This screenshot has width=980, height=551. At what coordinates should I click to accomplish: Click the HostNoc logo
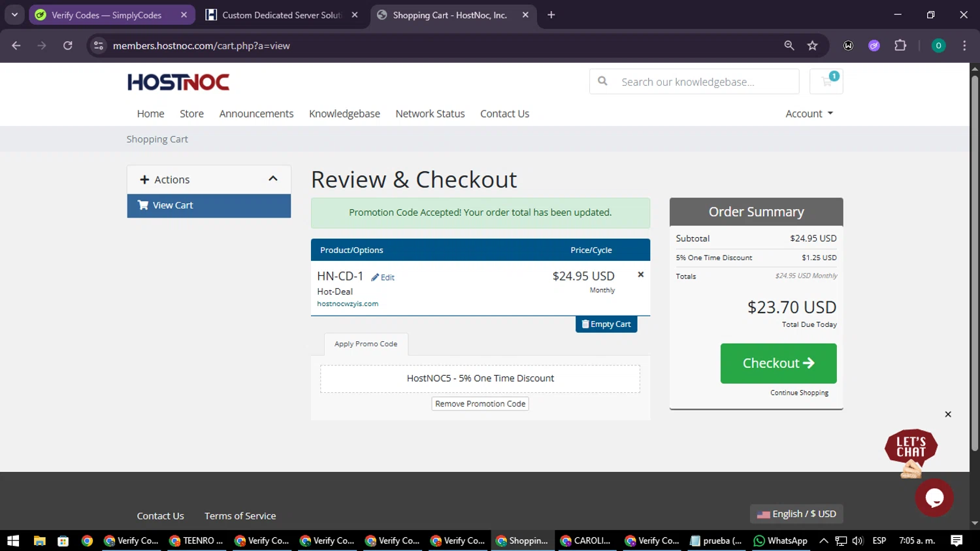(x=178, y=82)
